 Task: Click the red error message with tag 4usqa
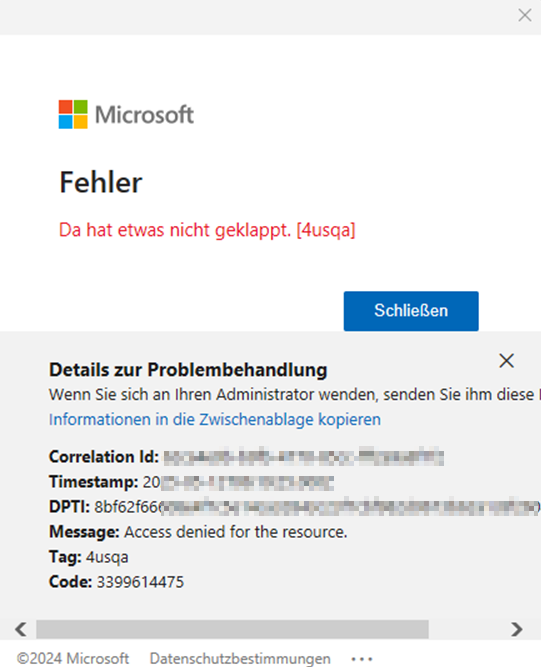pyautogui.click(x=207, y=230)
